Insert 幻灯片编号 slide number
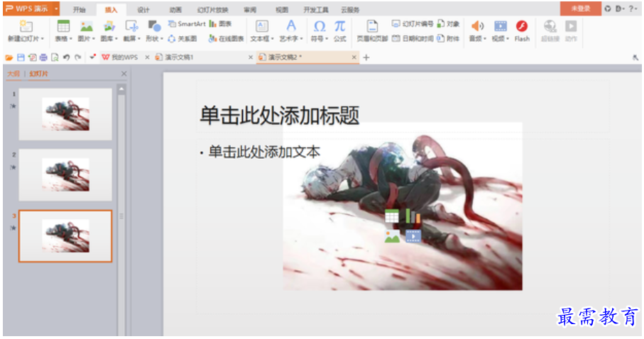Screen dimensions: 644x339 413,24
